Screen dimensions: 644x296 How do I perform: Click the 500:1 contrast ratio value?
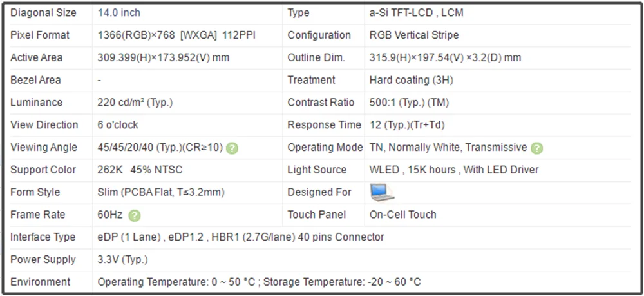point(409,103)
